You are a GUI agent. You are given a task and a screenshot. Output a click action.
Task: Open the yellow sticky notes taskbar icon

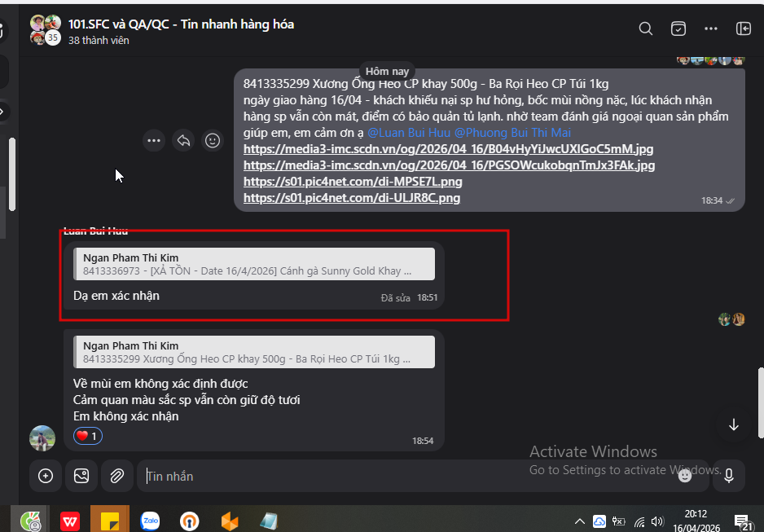pyautogui.click(x=110, y=521)
